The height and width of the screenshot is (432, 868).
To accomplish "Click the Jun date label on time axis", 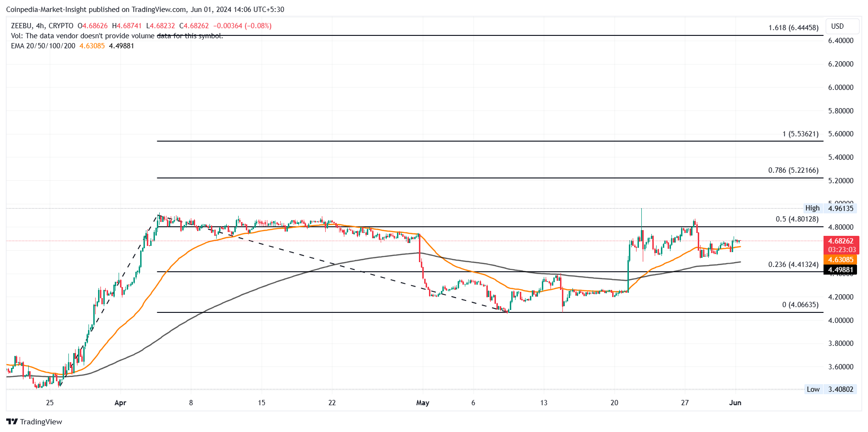I will [735, 403].
